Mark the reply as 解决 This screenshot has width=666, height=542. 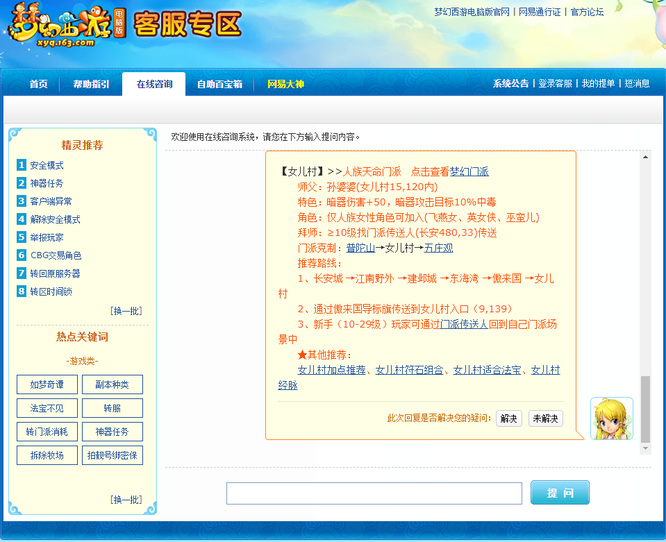click(x=509, y=418)
